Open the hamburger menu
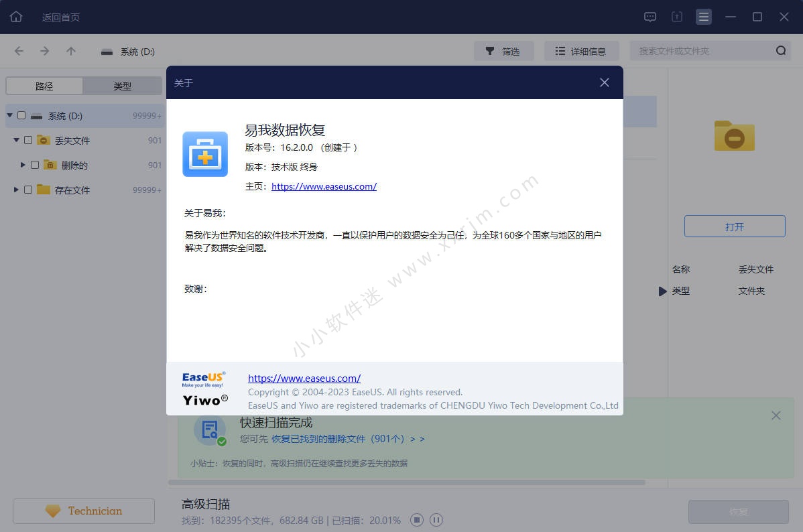 coord(704,17)
